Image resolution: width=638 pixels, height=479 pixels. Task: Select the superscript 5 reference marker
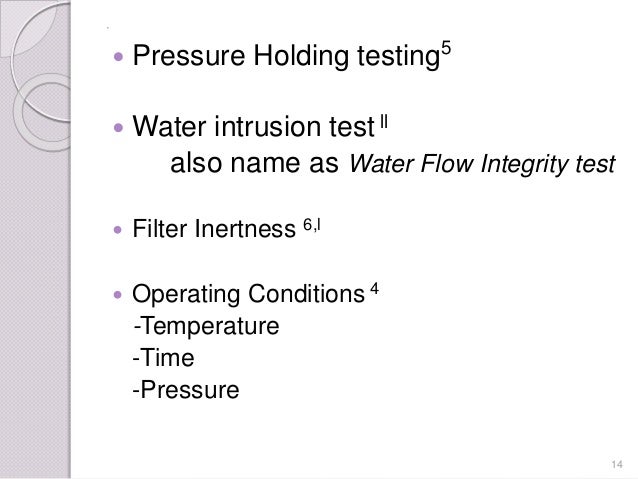(x=446, y=48)
